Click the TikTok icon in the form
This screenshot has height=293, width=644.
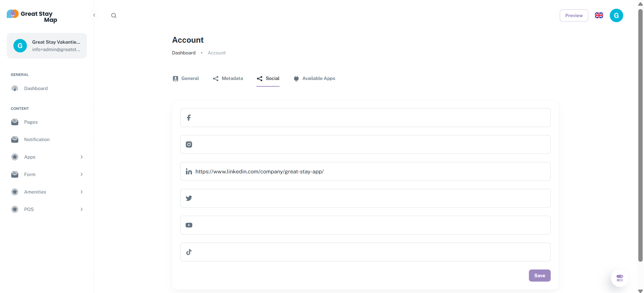189,252
